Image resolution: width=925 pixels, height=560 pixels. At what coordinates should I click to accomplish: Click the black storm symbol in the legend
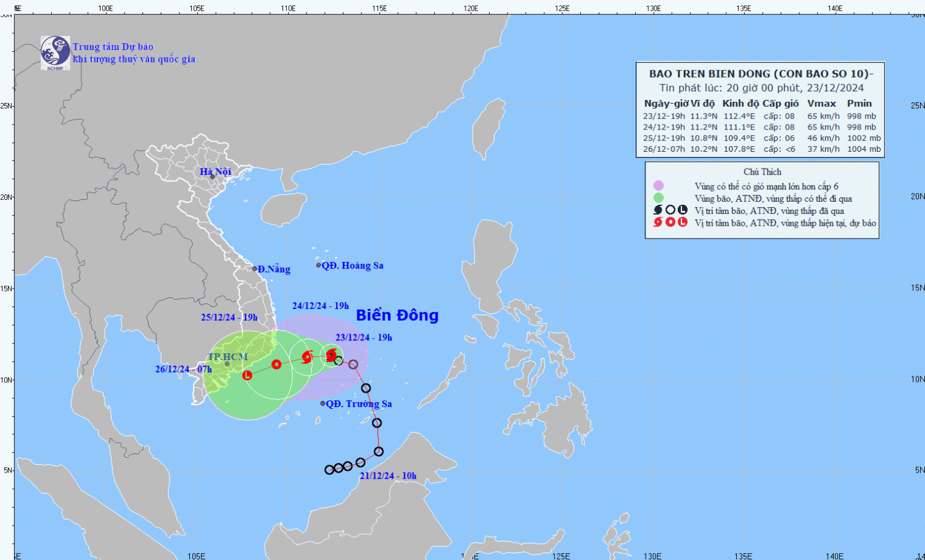[x=658, y=210]
